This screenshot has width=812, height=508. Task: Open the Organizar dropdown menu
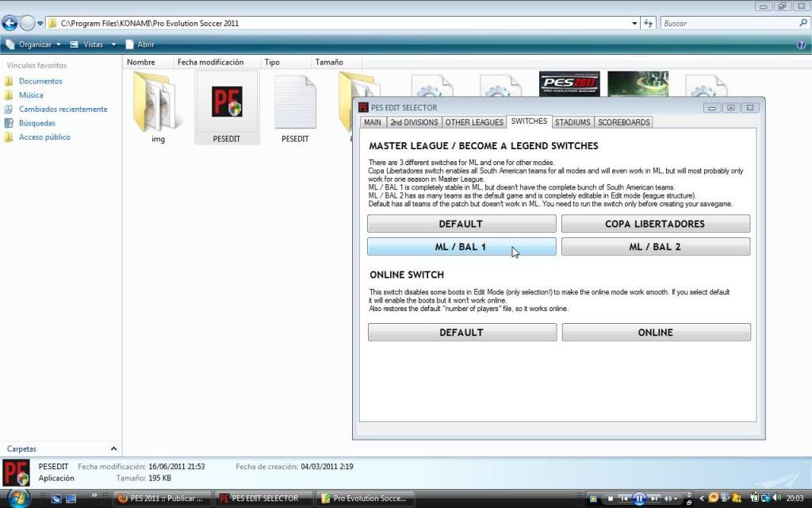tap(35, 44)
